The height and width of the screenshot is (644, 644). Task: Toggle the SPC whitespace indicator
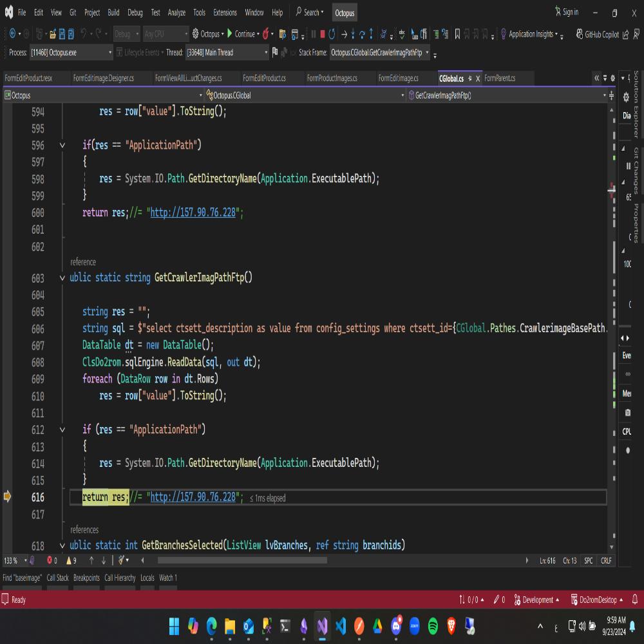coord(589,560)
